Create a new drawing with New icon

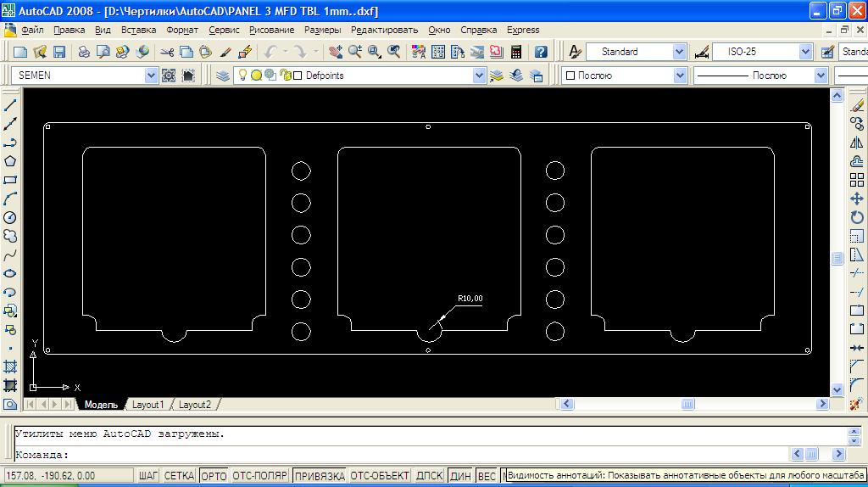click(20, 52)
